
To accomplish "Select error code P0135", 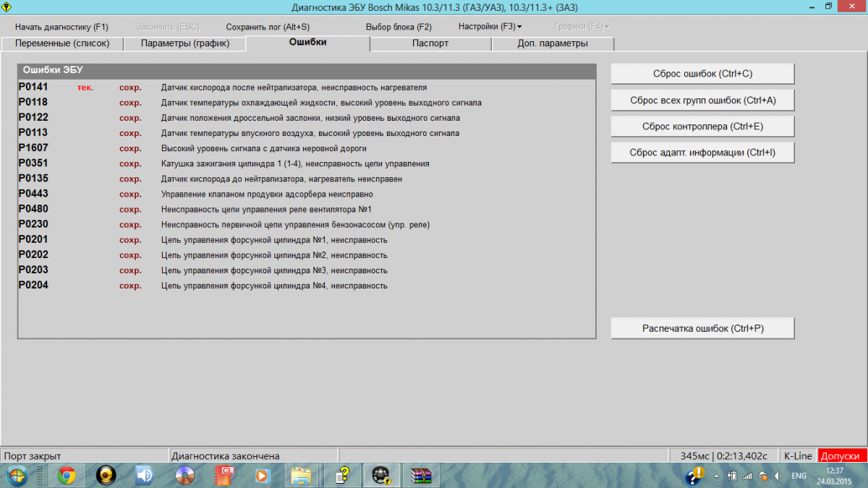I will pos(33,179).
